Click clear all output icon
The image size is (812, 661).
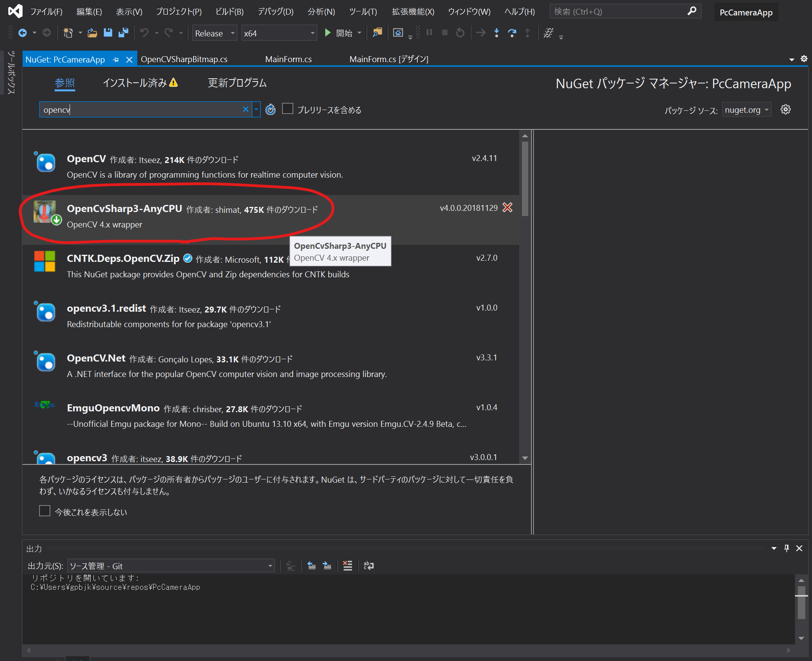pos(347,566)
